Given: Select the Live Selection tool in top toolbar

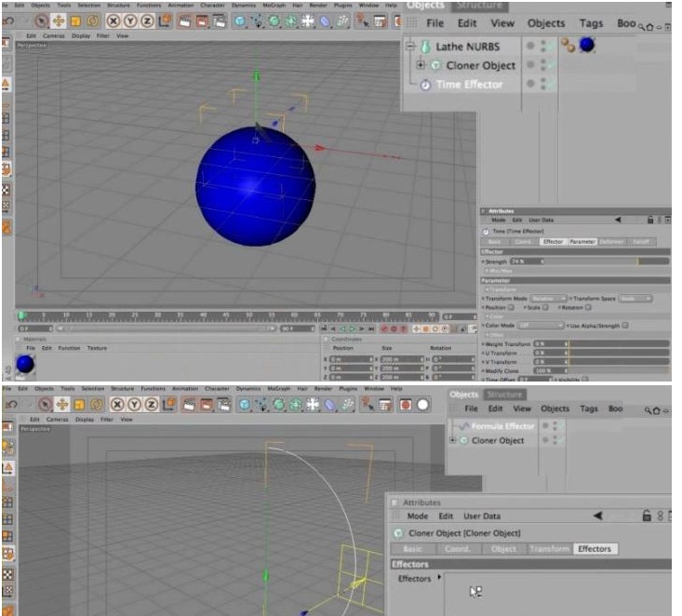Looking at the screenshot, I should [x=42, y=20].
